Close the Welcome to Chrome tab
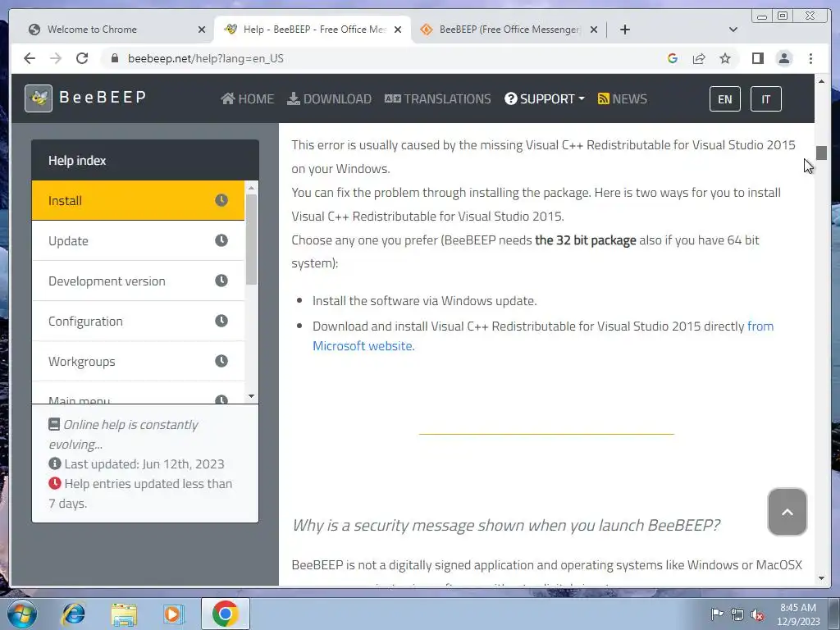Image resolution: width=840 pixels, height=630 pixels. (202, 30)
